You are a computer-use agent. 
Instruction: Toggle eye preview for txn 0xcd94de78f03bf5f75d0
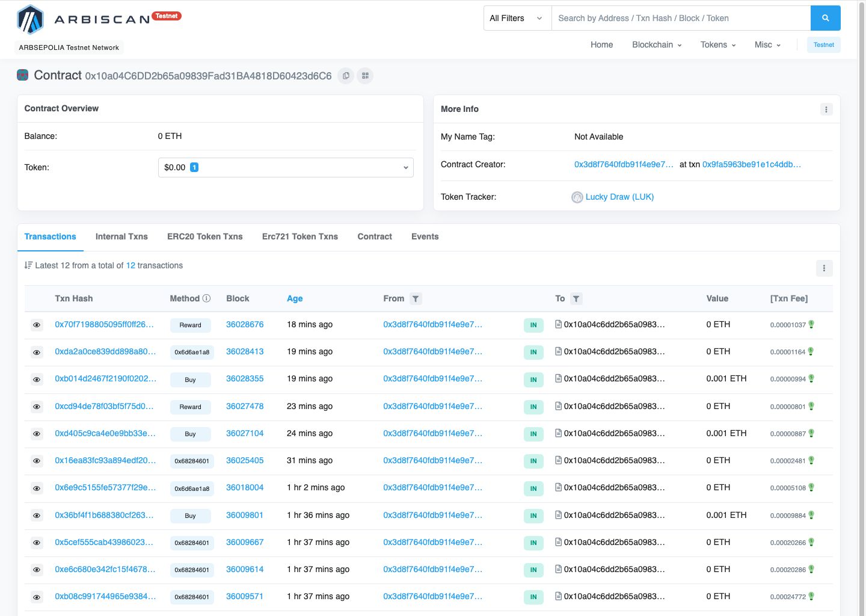(37, 407)
